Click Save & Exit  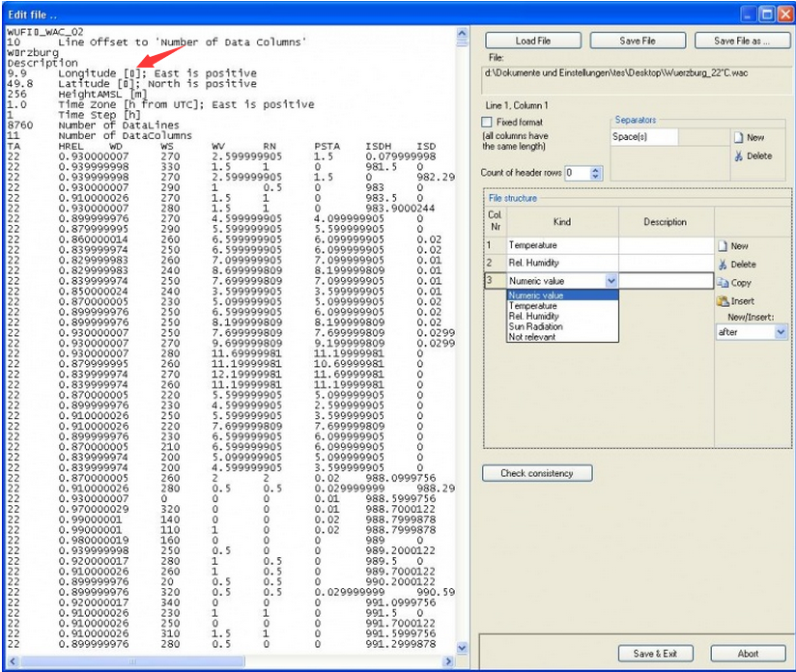tap(654, 654)
